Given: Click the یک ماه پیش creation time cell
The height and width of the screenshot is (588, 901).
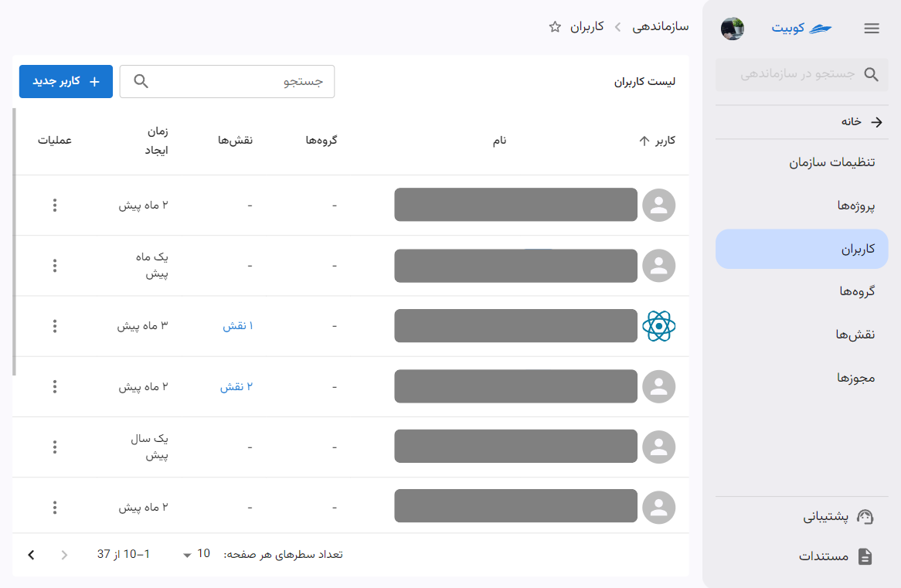Looking at the screenshot, I should 151,266.
